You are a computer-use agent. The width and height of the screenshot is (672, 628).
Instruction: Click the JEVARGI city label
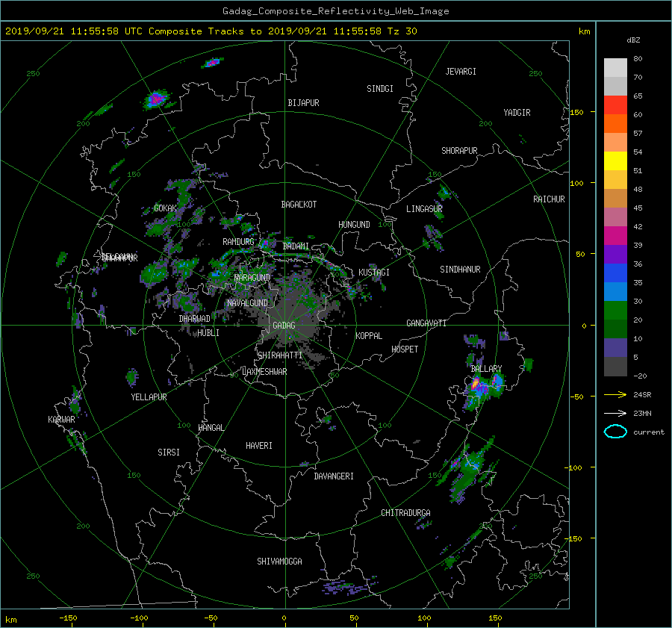pos(461,72)
